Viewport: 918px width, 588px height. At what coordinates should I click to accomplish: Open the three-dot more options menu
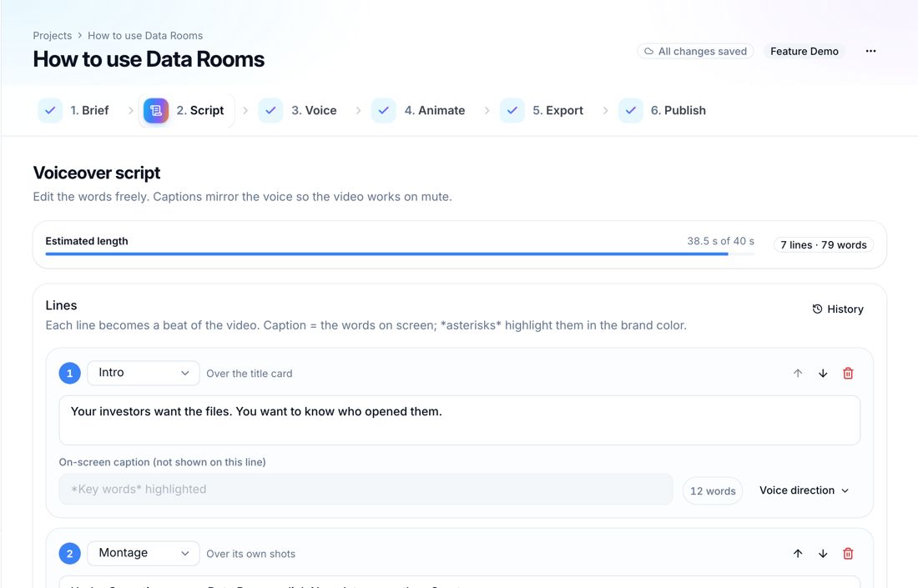(870, 51)
